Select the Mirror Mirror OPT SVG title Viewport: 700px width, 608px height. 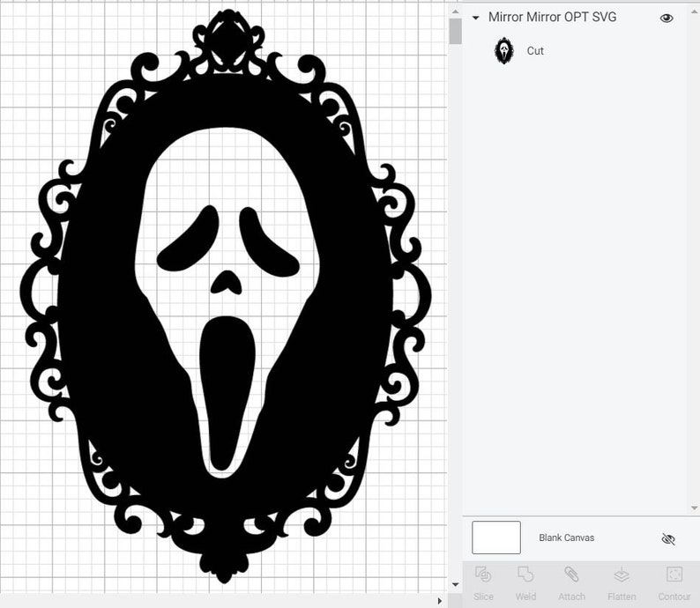552,17
